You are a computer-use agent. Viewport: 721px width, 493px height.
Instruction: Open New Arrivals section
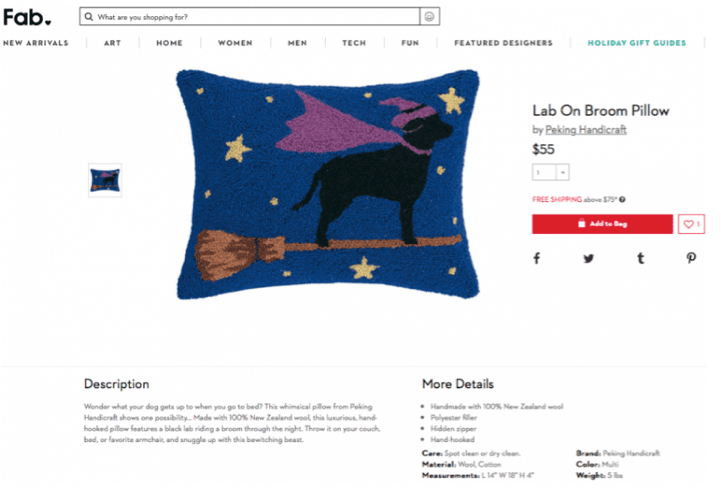coord(35,43)
